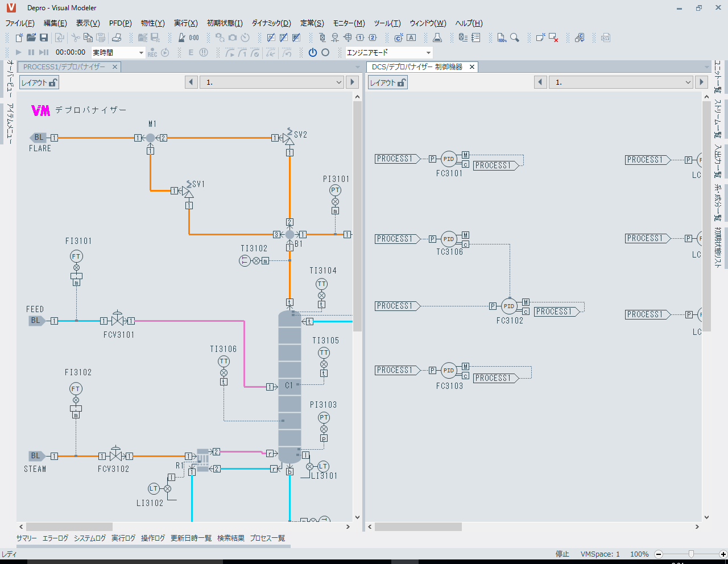
Task: Click the magnifying glass search icon
Action: pyautogui.click(x=515, y=38)
